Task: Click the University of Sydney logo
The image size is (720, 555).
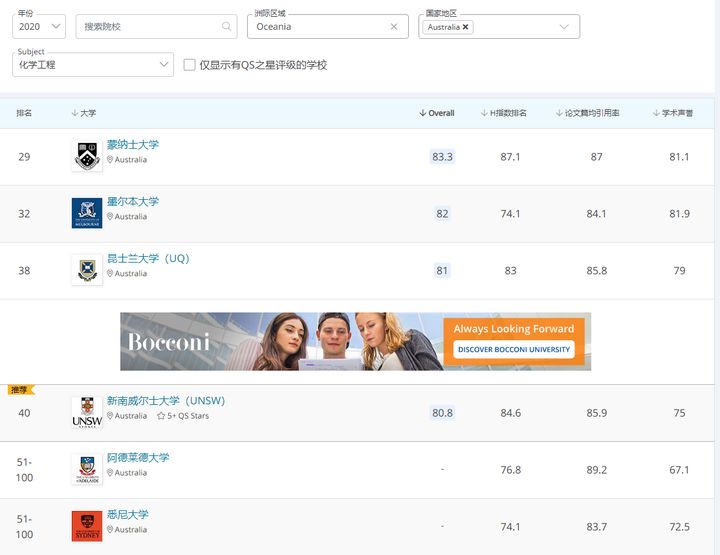Action: coord(87,526)
